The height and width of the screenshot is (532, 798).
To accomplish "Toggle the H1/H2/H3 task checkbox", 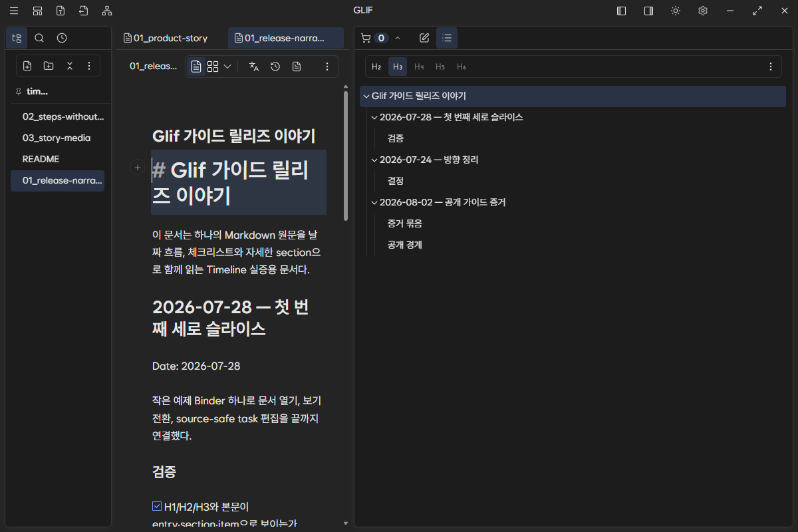I will pyautogui.click(x=157, y=506).
